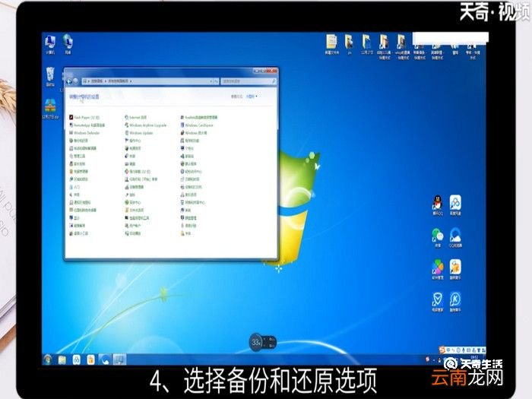Open 颜色管理 control panel item
The image size is (532, 399).
(188, 218)
